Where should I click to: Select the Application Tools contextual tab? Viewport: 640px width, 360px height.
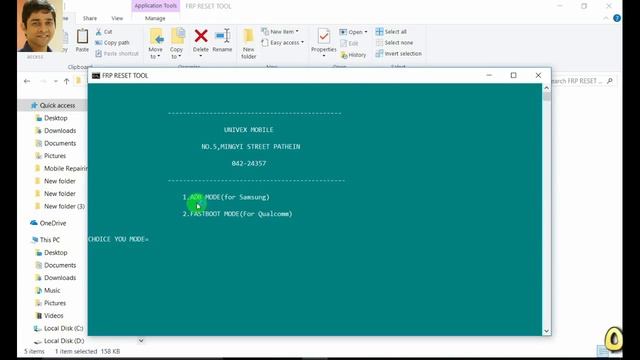[156, 6]
